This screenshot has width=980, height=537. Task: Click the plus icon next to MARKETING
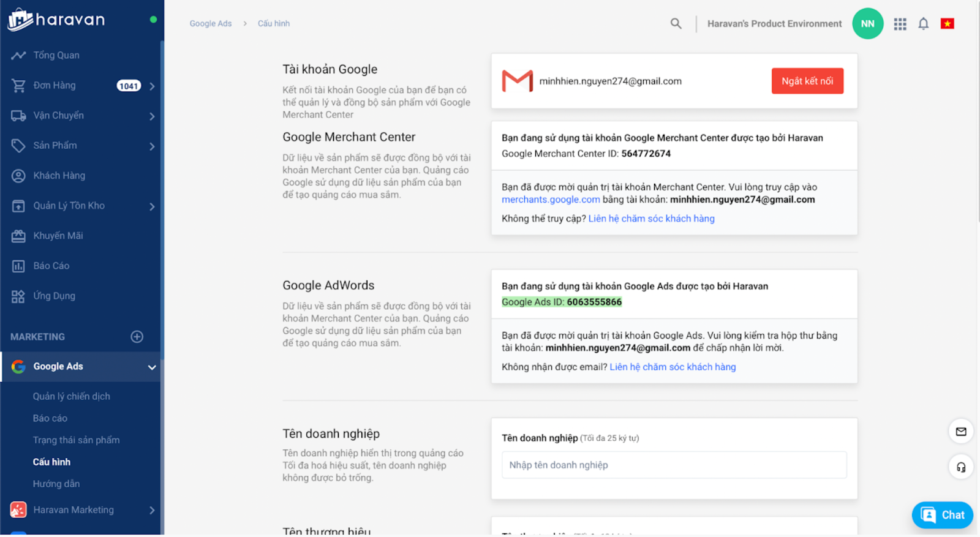[x=137, y=337]
